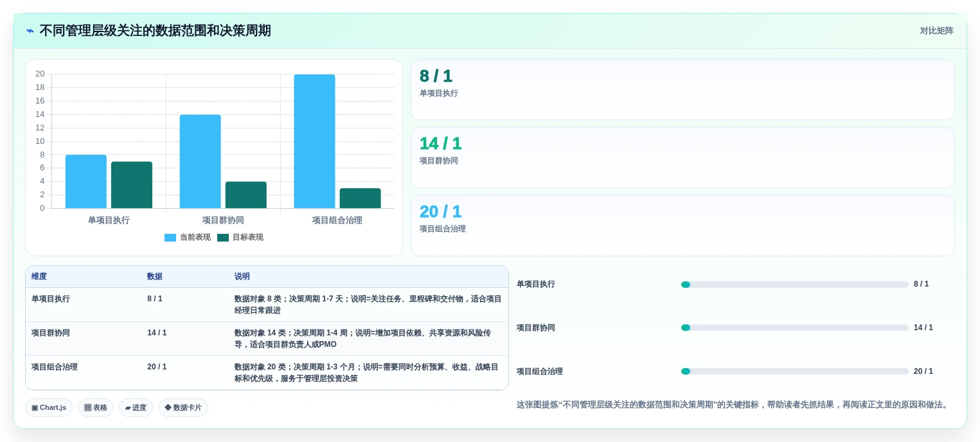Viewport: 980px width, 442px height.
Task: Click the 进度 tag chip
Action: pyautogui.click(x=136, y=408)
